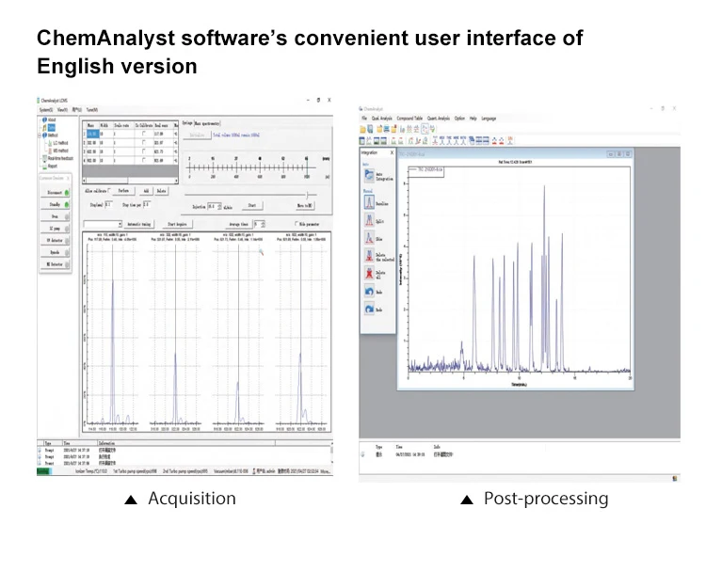Open the Language menu
Viewport: 706px width, 588px height.
489,119
